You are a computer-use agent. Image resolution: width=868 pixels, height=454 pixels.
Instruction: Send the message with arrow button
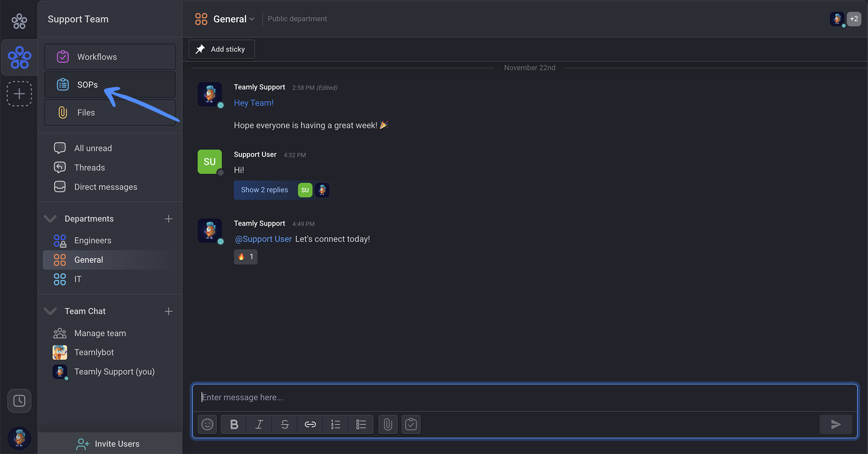pos(836,424)
